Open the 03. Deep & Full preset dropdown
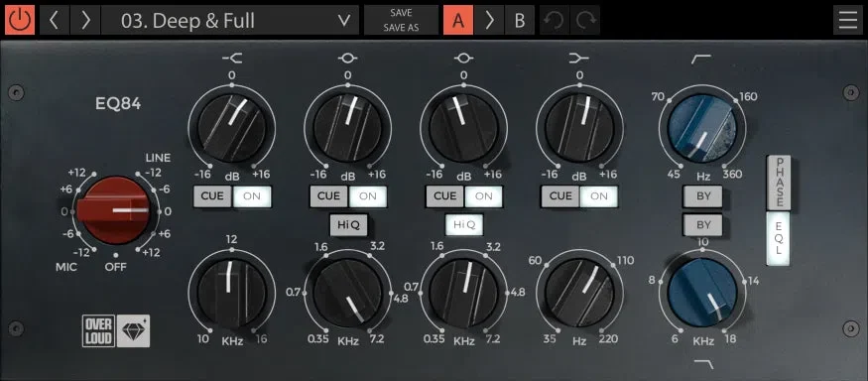 pos(230,21)
